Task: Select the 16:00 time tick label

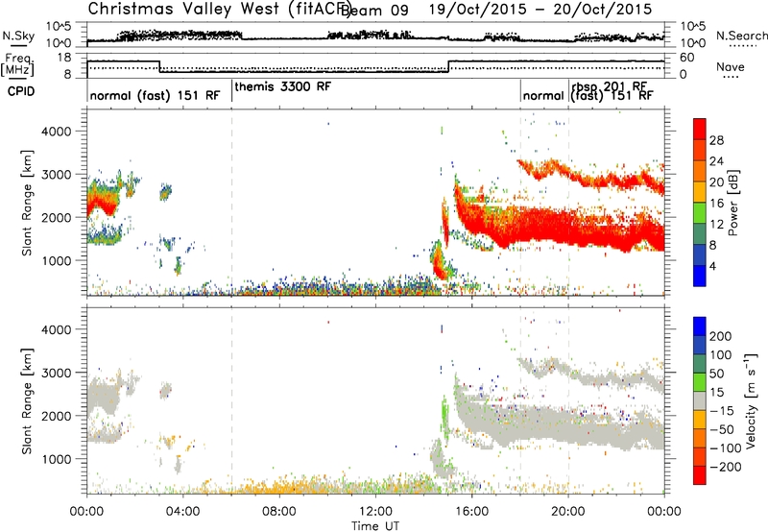Action: [471, 512]
